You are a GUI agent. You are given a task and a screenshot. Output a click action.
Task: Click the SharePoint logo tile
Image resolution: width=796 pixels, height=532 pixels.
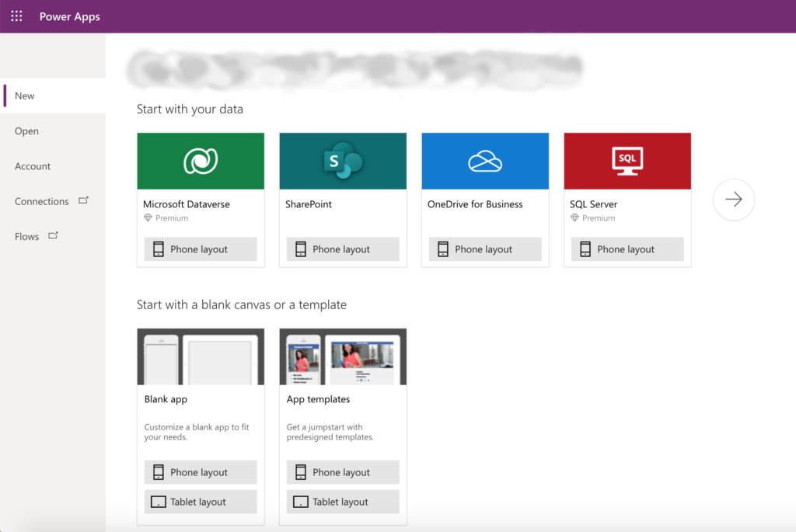coord(343,162)
